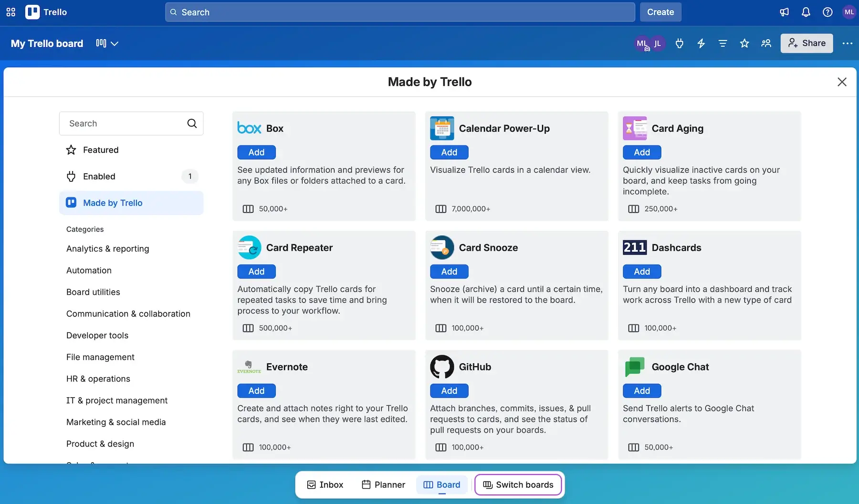Click the Card Repeater icon
Image resolution: width=859 pixels, height=504 pixels.
point(249,247)
